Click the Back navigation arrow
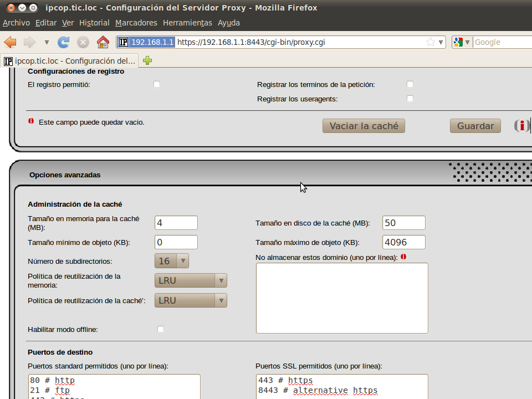The width and height of the screenshot is (532, 399). (x=11, y=42)
